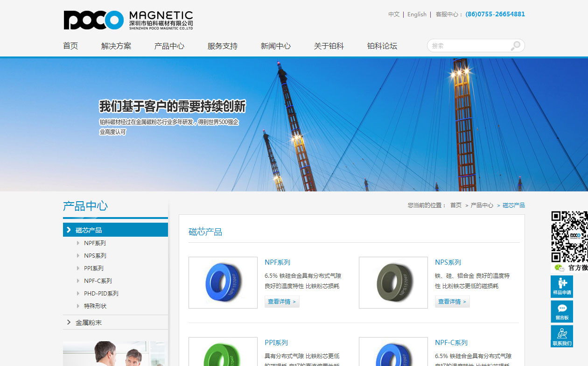Viewport: 588px width, 366px height.
Task: Select NPF系列 in the sidebar
Action: (95, 243)
